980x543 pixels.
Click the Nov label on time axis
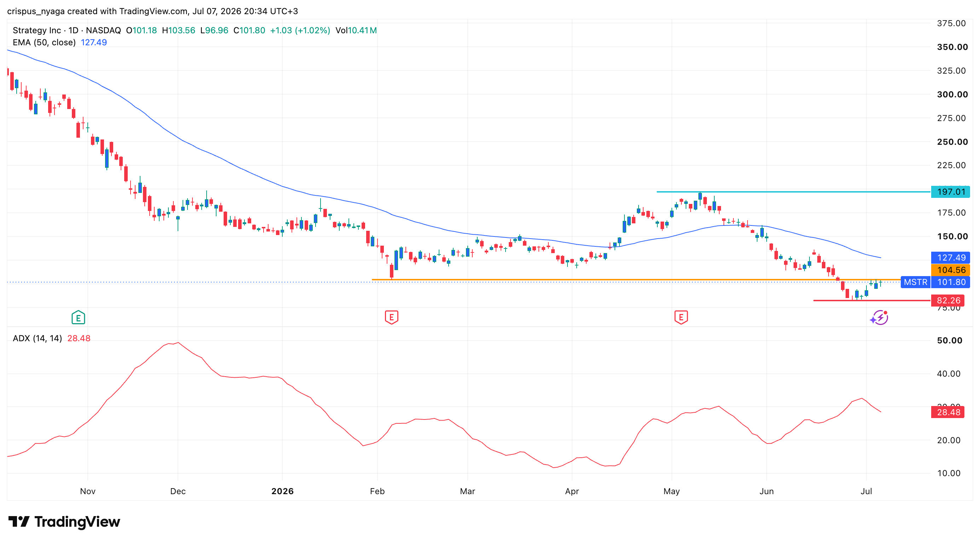click(x=88, y=491)
